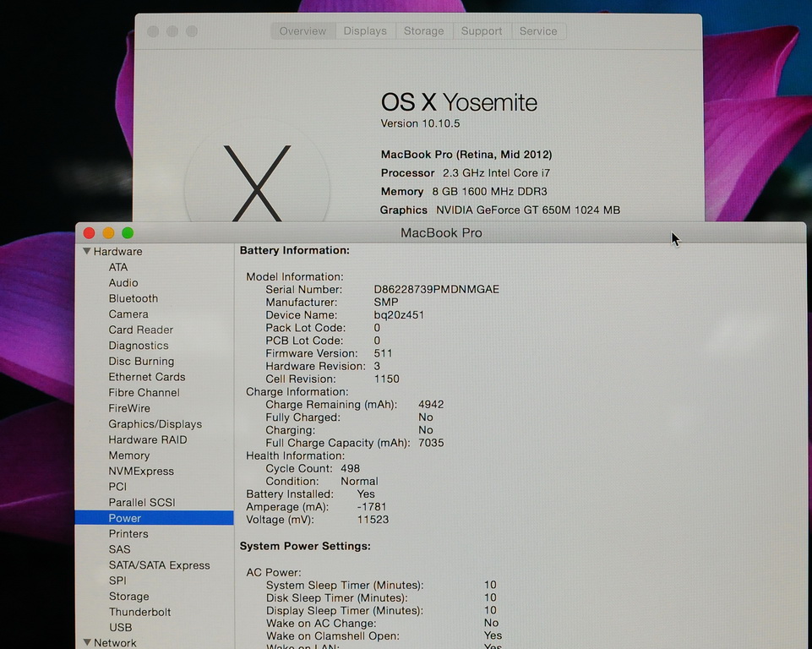
Task: Select Camera in the sidebar
Action: [x=128, y=314]
